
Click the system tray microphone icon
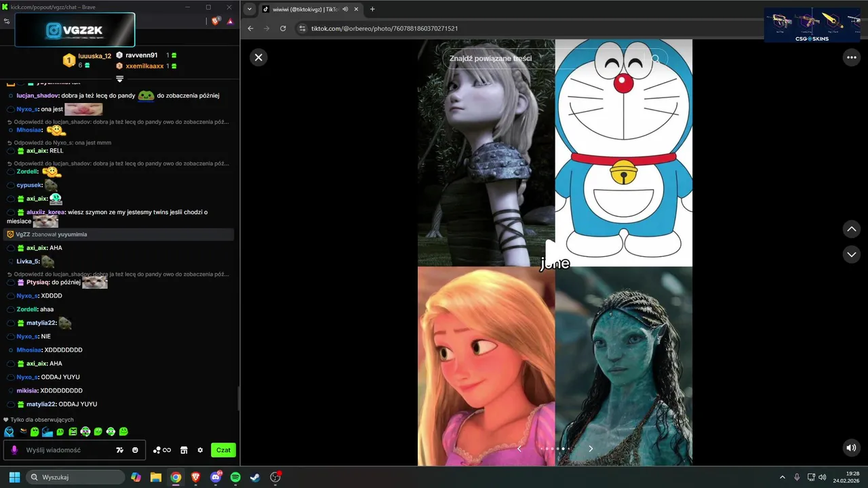coord(797,477)
